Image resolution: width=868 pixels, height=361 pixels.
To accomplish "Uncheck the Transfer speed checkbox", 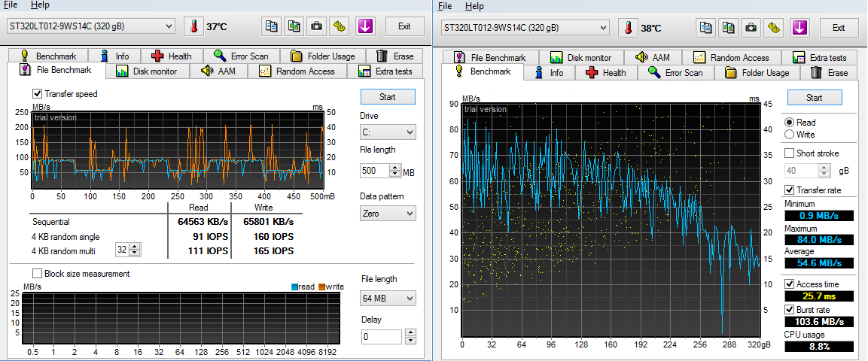I will (38, 94).
